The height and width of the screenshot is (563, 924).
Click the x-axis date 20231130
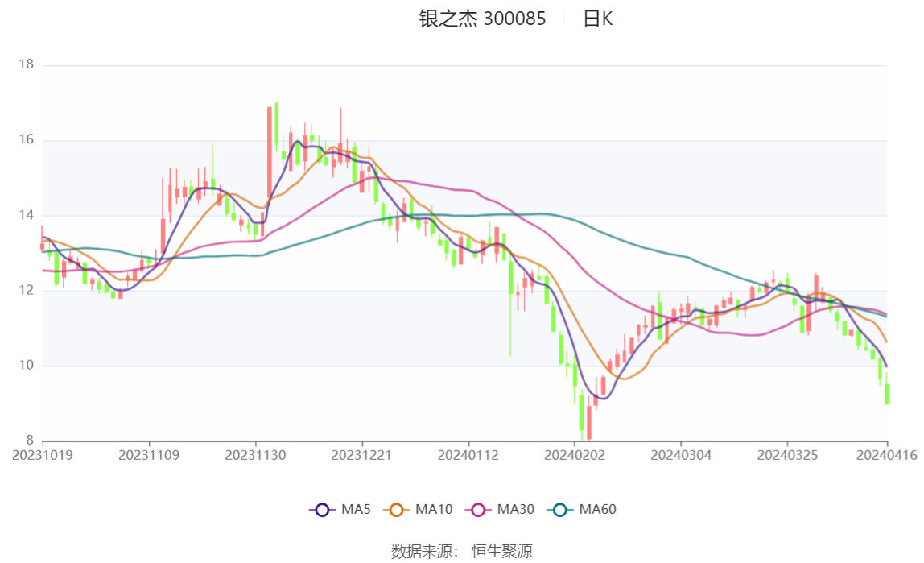point(255,455)
